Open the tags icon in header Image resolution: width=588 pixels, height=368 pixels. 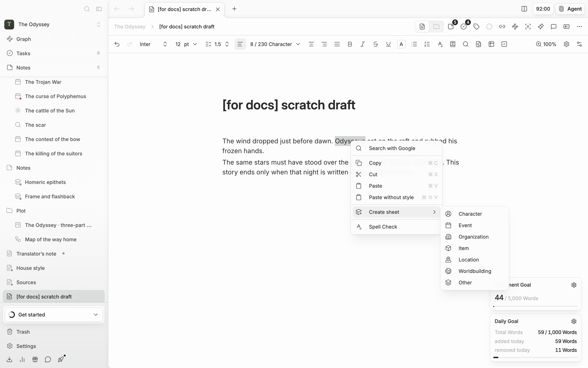point(477,27)
